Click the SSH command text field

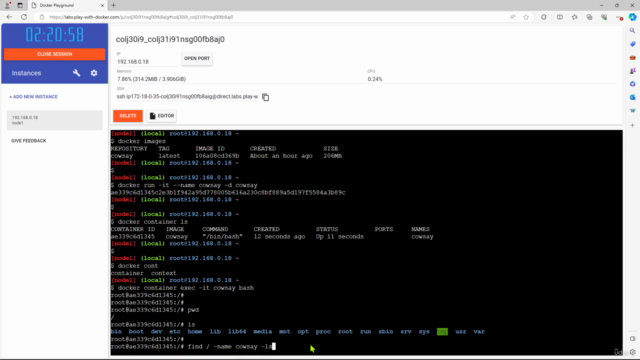point(187,97)
